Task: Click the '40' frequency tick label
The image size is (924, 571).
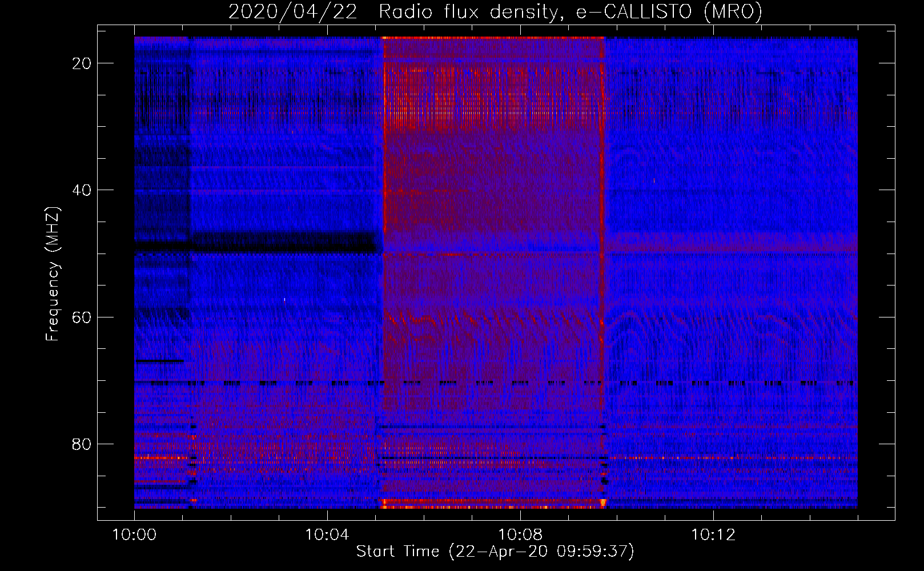Action: 82,190
